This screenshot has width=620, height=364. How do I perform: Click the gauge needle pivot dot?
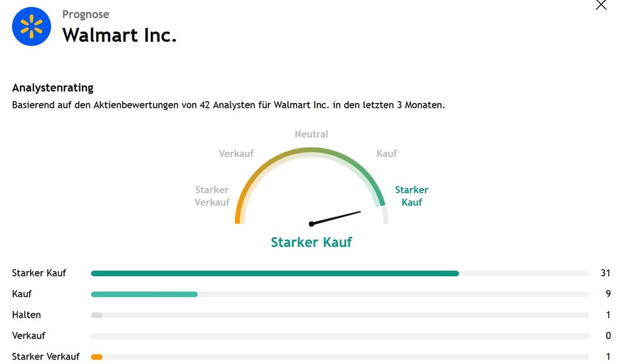click(311, 224)
